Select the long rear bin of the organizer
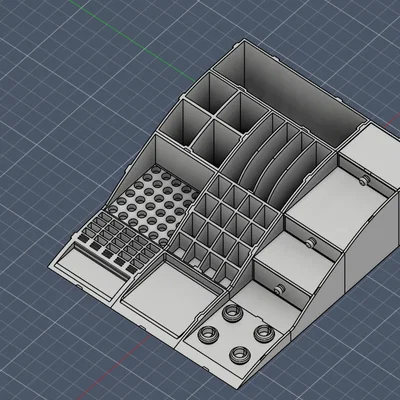 [289, 95]
